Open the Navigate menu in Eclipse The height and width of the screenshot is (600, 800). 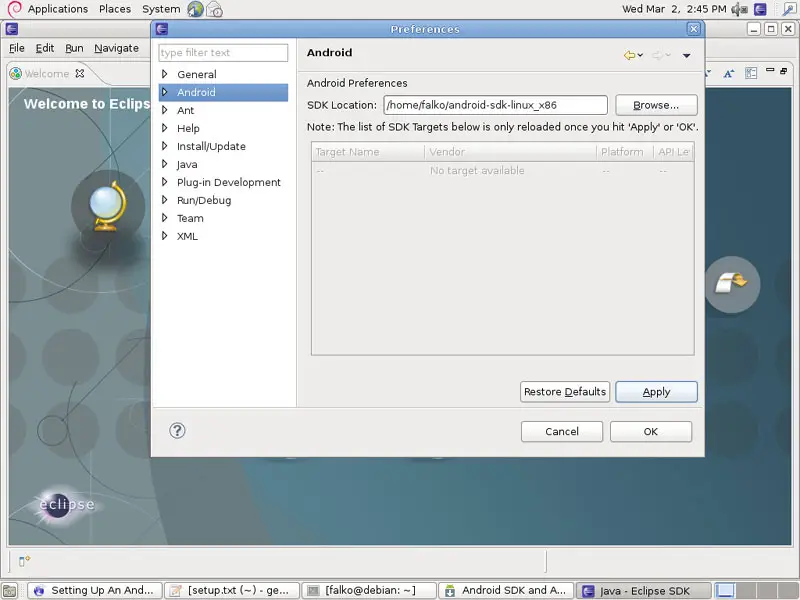(116, 48)
